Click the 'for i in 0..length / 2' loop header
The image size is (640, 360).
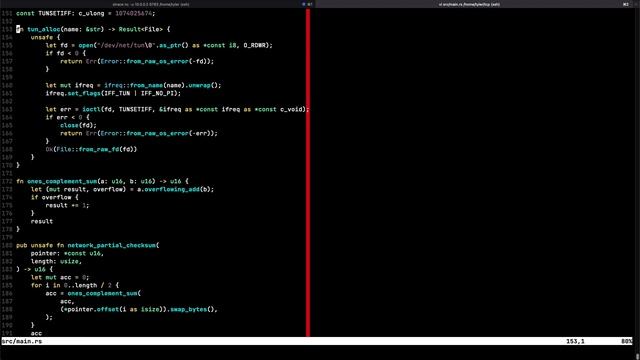click(71, 285)
